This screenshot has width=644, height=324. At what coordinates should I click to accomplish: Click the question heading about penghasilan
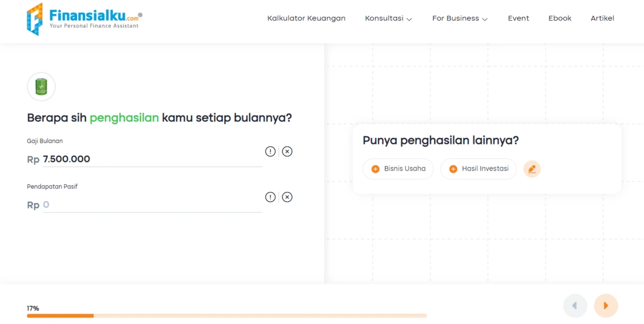(x=159, y=118)
